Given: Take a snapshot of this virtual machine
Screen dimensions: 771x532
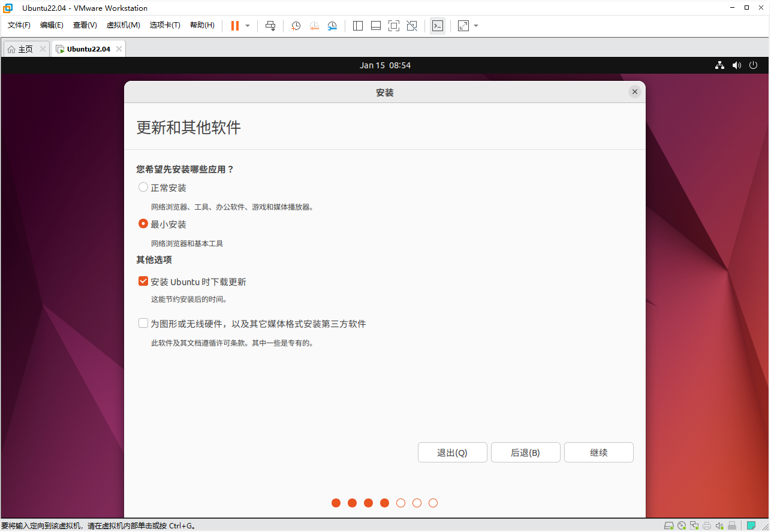Looking at the screenshot, I should [x=296, y=26].
